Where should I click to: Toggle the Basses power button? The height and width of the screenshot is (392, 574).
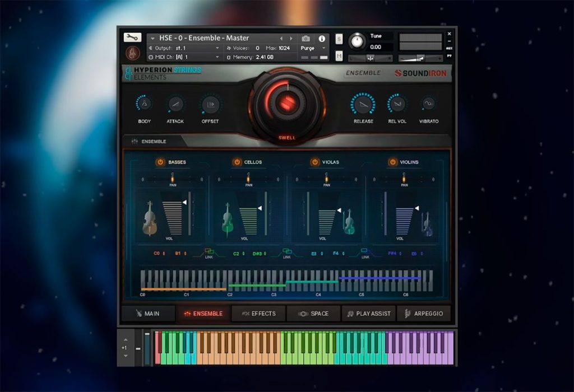pyautogui.click(x=160, y=162)
